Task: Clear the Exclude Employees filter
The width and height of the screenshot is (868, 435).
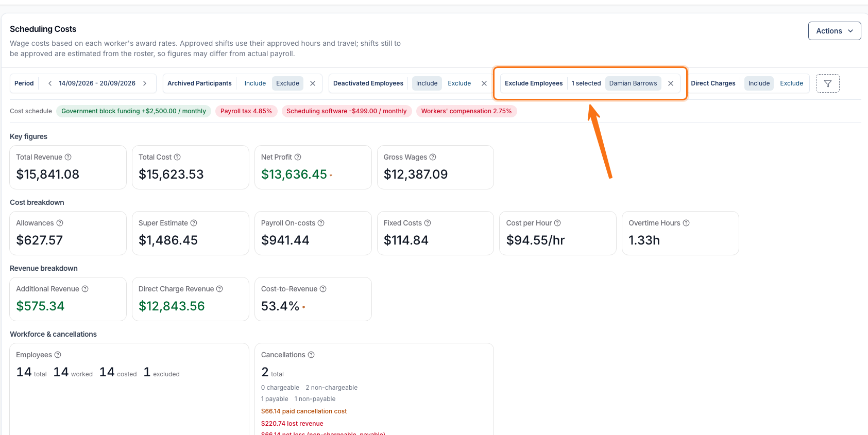Action: [x=671, y=83]
